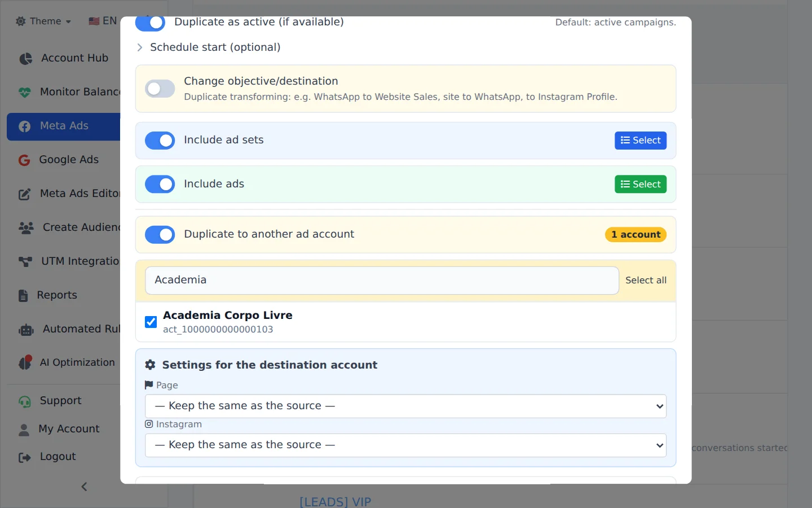Click the UTM Integration diagram icon
The height and width of the screenshot is (508, 812).
click(x=25, y=261)
